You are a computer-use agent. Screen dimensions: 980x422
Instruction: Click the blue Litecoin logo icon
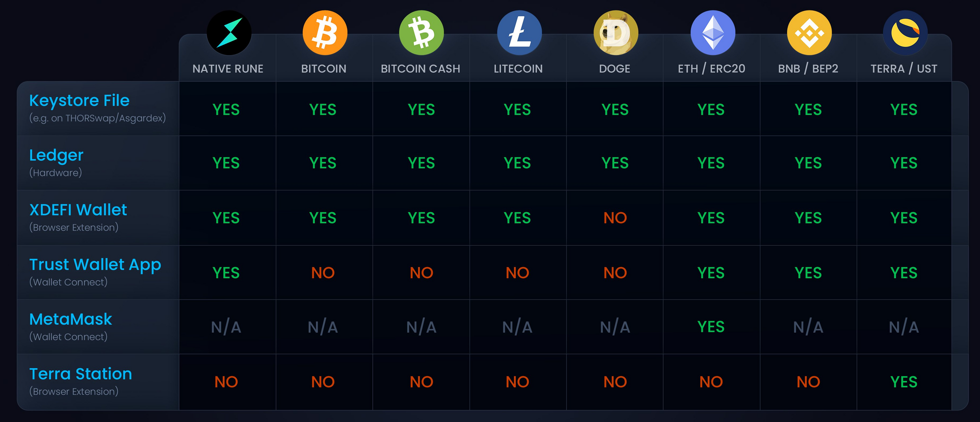(x=520, y=33)
